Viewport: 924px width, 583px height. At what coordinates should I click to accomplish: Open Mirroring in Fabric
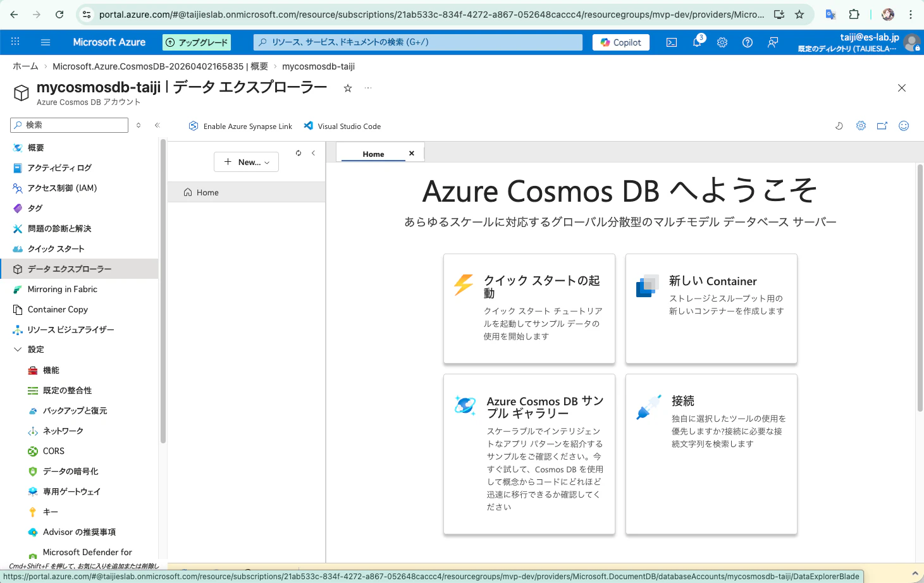pos(79,289)
